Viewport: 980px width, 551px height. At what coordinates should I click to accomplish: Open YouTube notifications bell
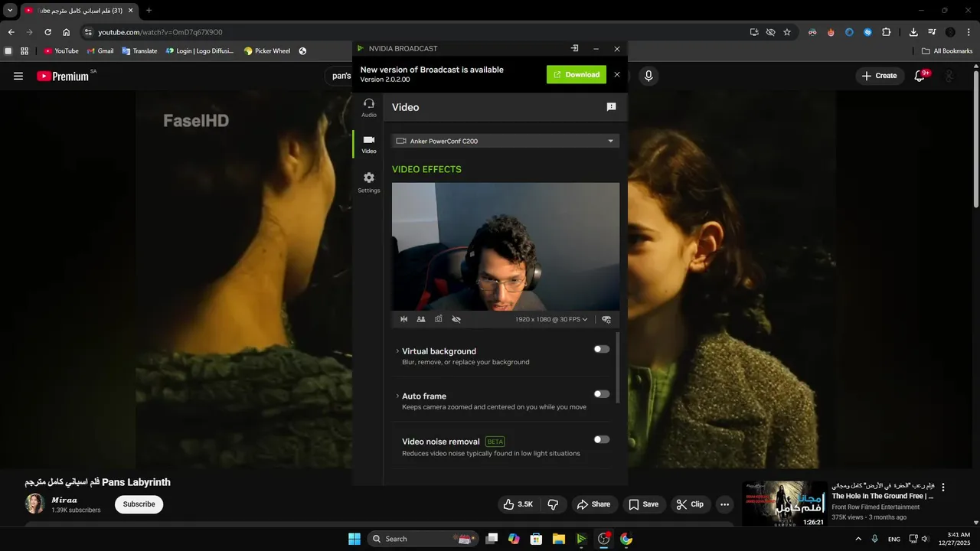[x=920, y=76]
